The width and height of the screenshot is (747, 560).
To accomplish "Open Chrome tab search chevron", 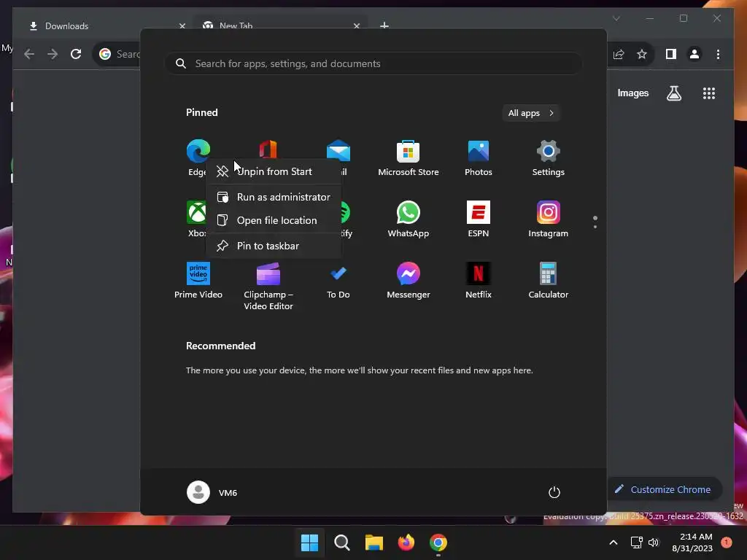I will pos(616,18).
